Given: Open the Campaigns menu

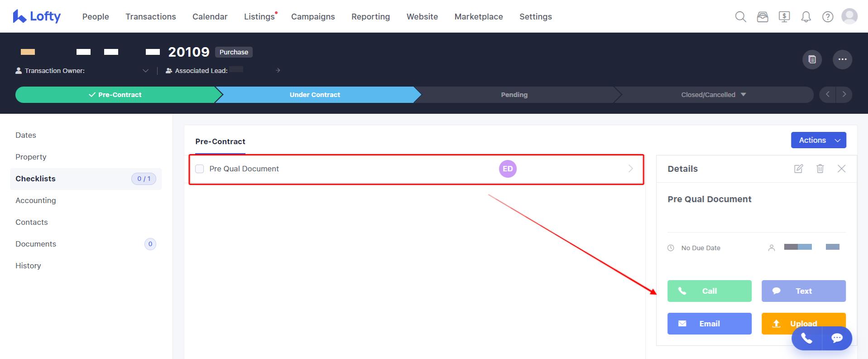Looking at the screenshot, I should [313, 17].
